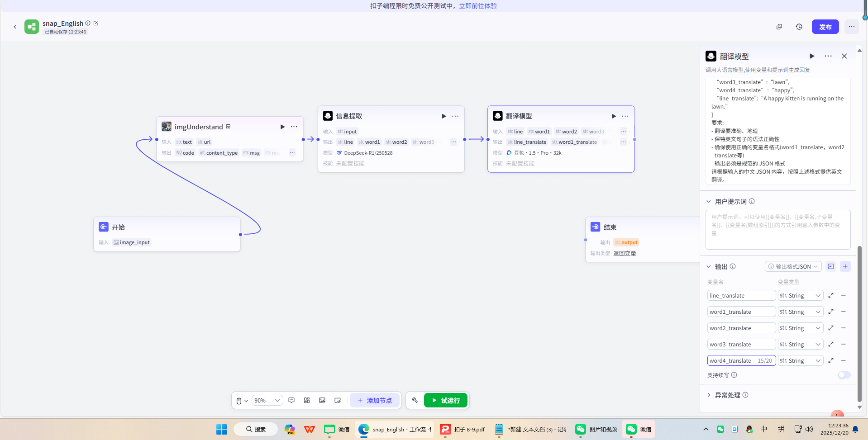This screenshot has width=868, height=440.
Task: Edit the word1_translate variable name field
Action: click(741, 312)
